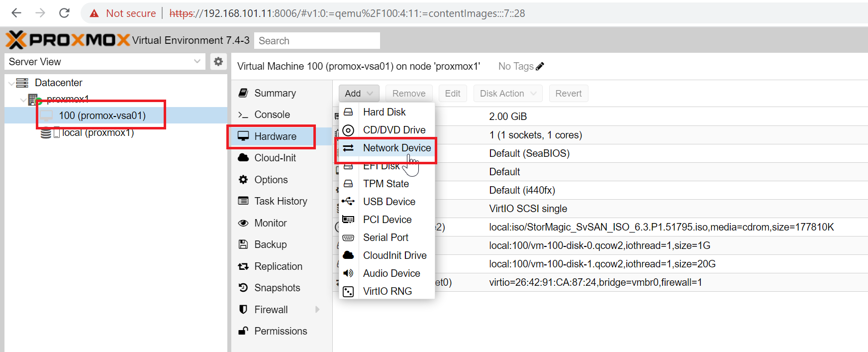Click the proxmox1 node icon

(34, 100)
